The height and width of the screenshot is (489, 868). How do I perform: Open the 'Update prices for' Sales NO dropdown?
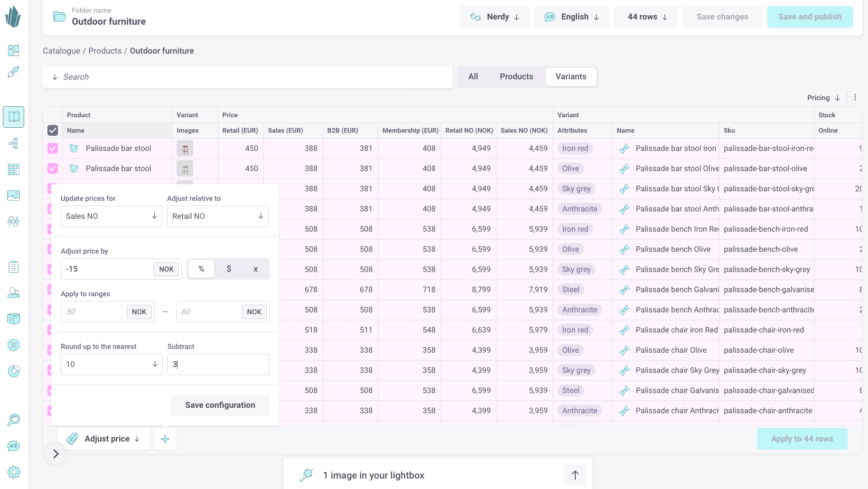point(111,216)
